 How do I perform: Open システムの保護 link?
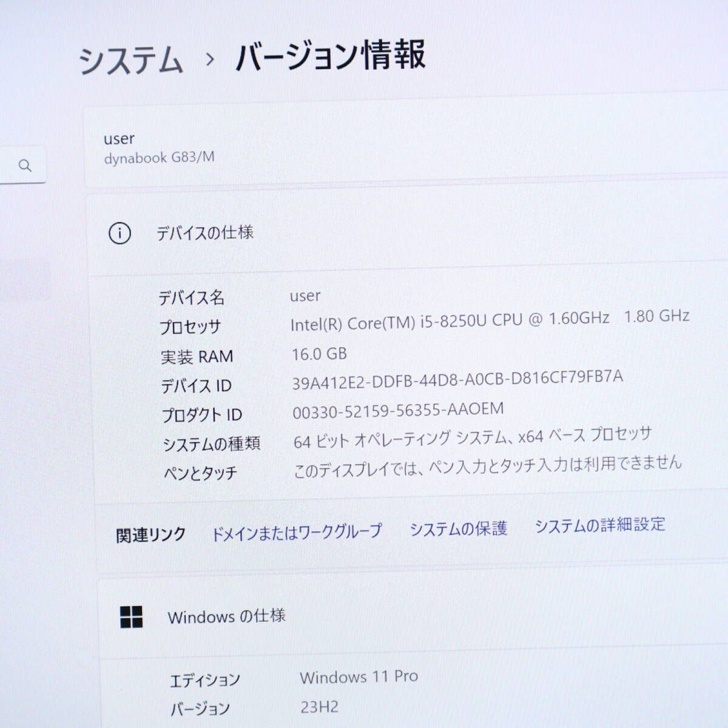(459, 529)
